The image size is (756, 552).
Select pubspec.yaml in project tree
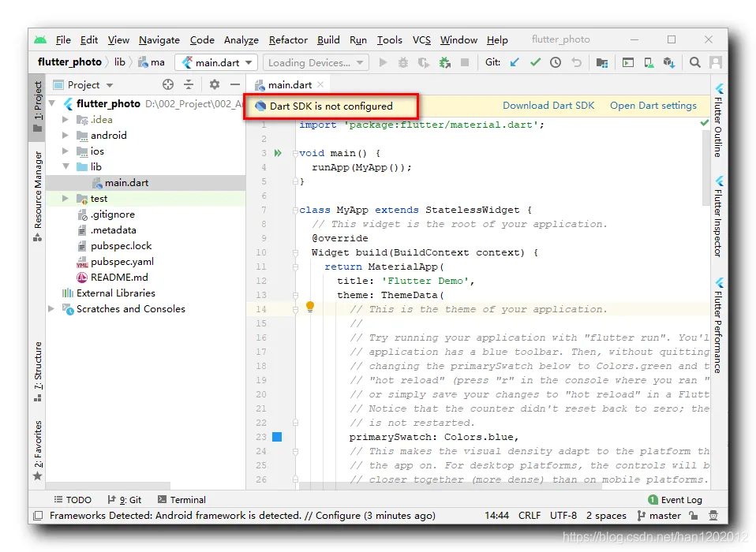coord(122,262)
